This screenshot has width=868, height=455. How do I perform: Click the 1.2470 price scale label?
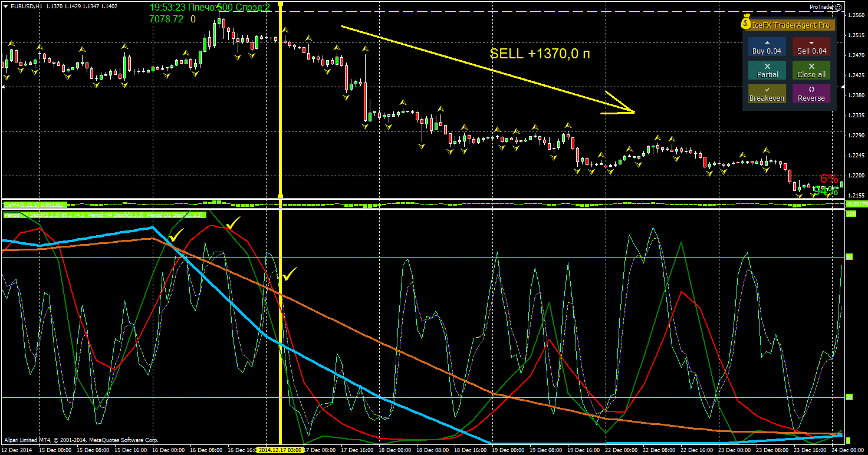coord(856,55)
